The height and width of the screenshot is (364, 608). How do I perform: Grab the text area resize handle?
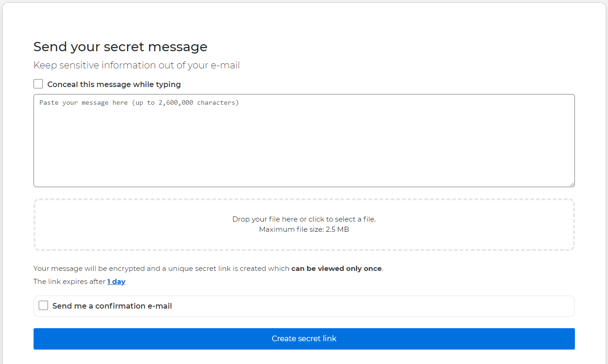coord(572,184)
